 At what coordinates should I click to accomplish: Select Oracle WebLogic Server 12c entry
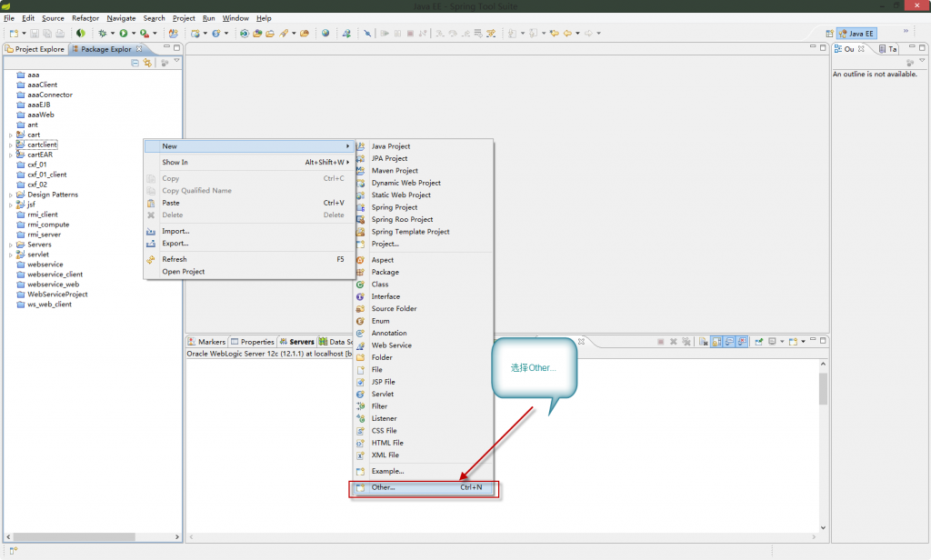(x=269, y=354)
